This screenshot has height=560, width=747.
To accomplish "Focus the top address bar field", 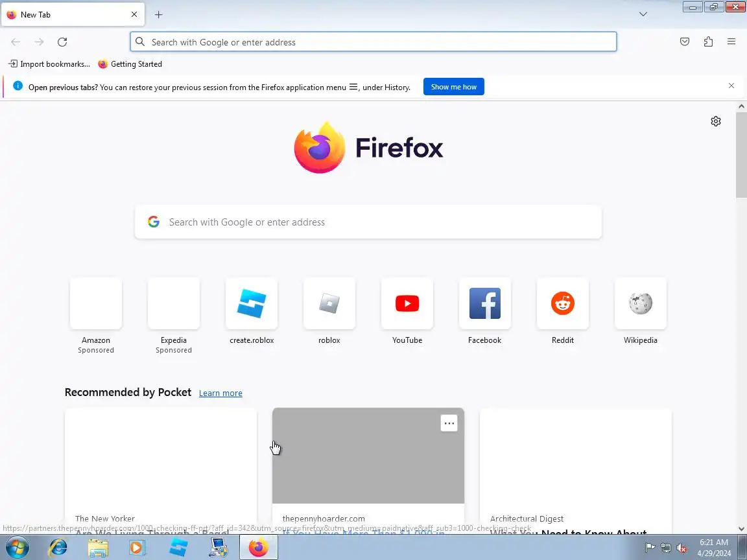I will [x=373, y=42].
